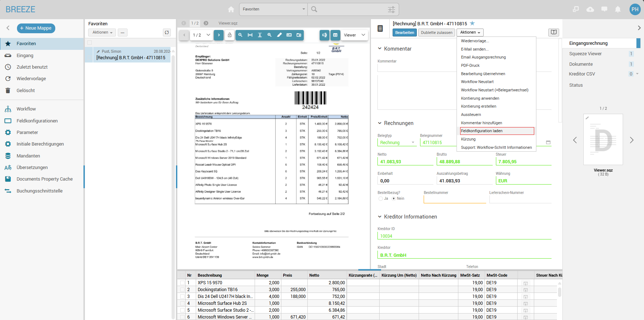Viewport: 644px width, 320px height.
Task: Open the Aktionen button of the invoice
Action: pos(470,33)
